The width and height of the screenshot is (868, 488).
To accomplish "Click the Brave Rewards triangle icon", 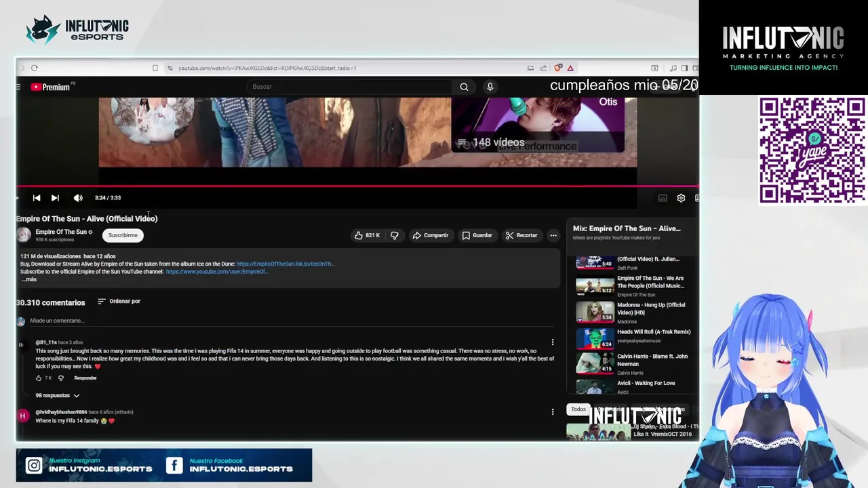I will click(x=570, y=68).
